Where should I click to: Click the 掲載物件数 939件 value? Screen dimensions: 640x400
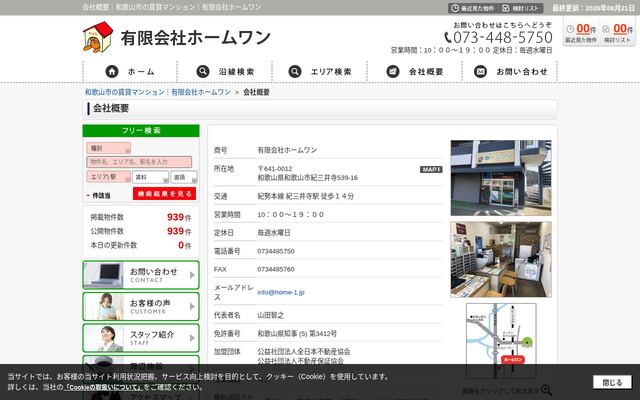coord(179,217)
